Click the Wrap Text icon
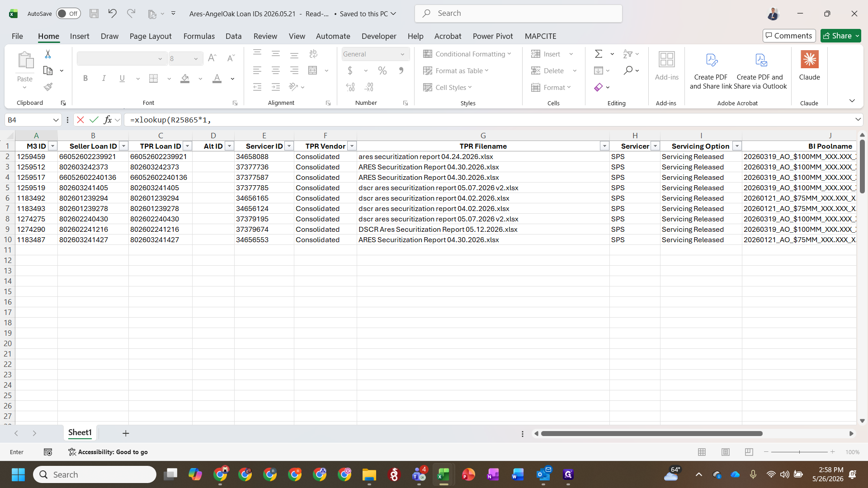This screenshot has height=488, width=868. coord(313,54)
